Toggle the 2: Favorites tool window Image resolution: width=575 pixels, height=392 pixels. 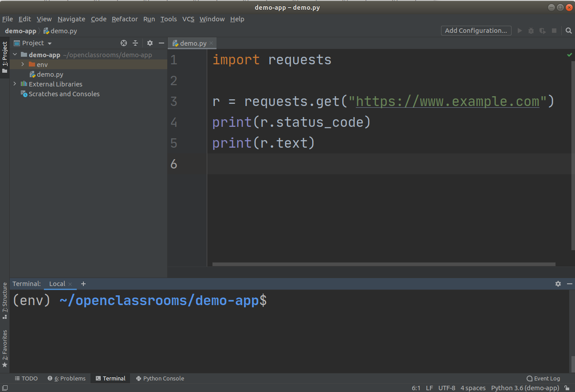click(5, 349)
